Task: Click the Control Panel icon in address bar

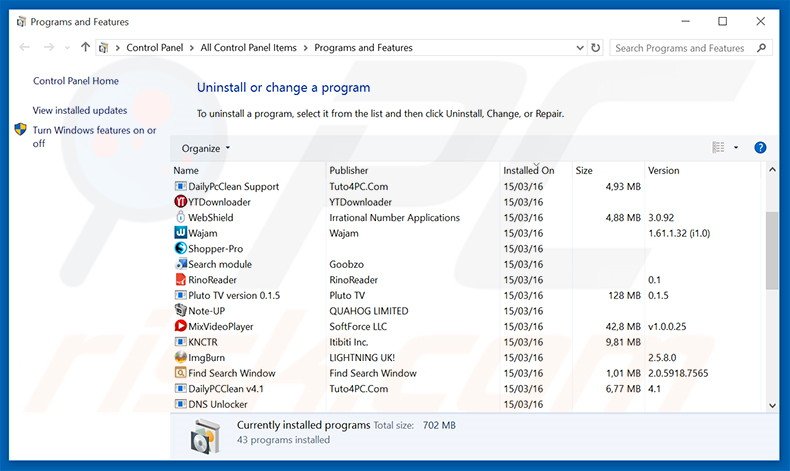Action: [x=103, y=48]
